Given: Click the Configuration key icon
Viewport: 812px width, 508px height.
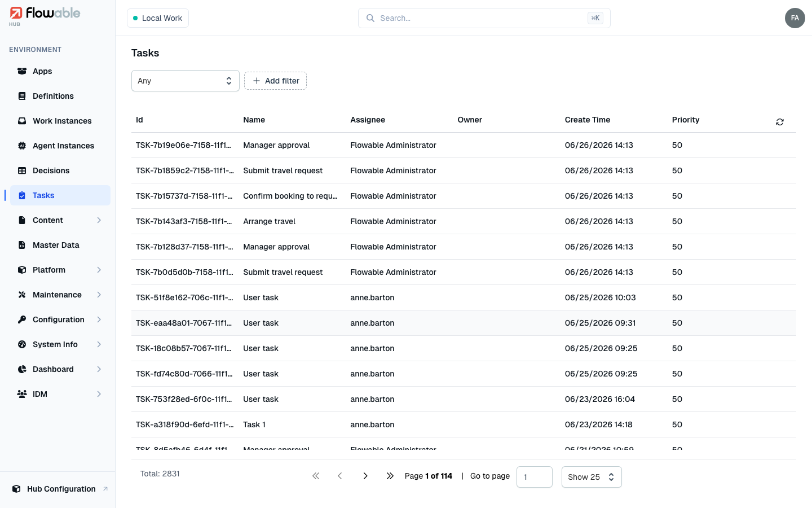Looking at the screenshot, I should pos(22,319).
